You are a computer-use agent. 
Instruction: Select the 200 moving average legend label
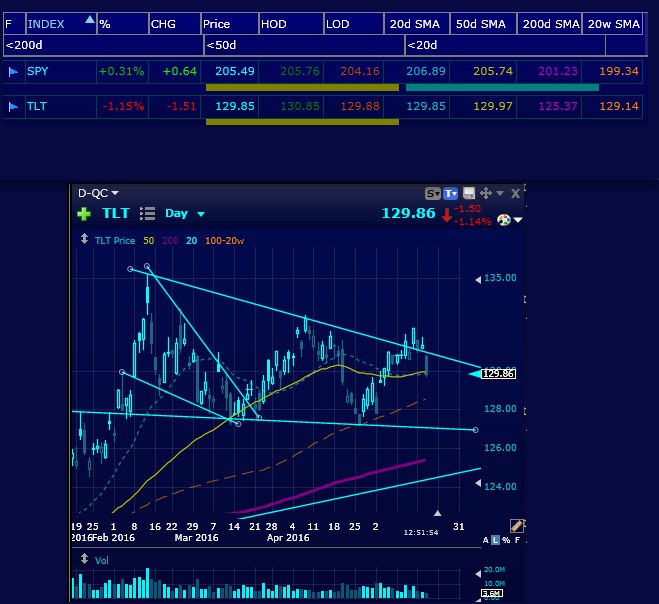(170, 240)
